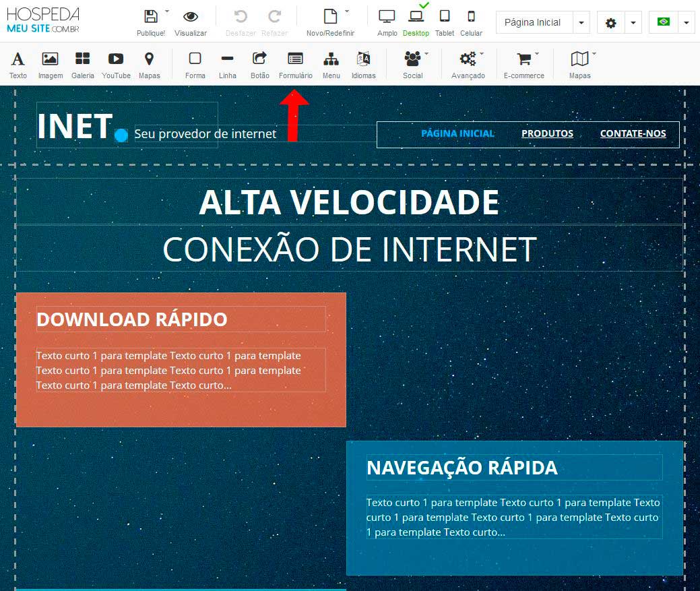
Task: Select the CONEXÃO DE INTERNET heading
Action: [350, 249]
